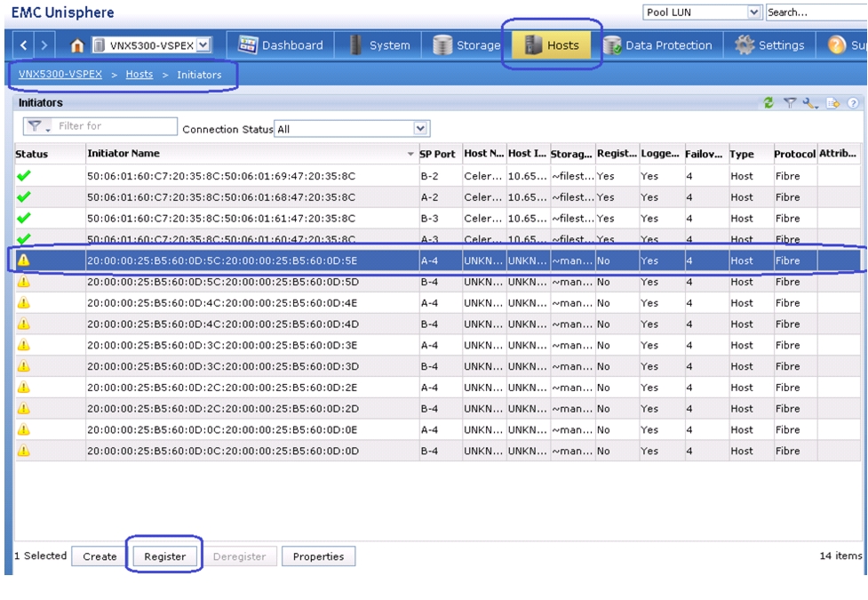Image resolution: width=868 pixels, height=600 pixels.
Task: Select initiator ending 69:47:20:35:8C
Action: [x=437, y=176]
